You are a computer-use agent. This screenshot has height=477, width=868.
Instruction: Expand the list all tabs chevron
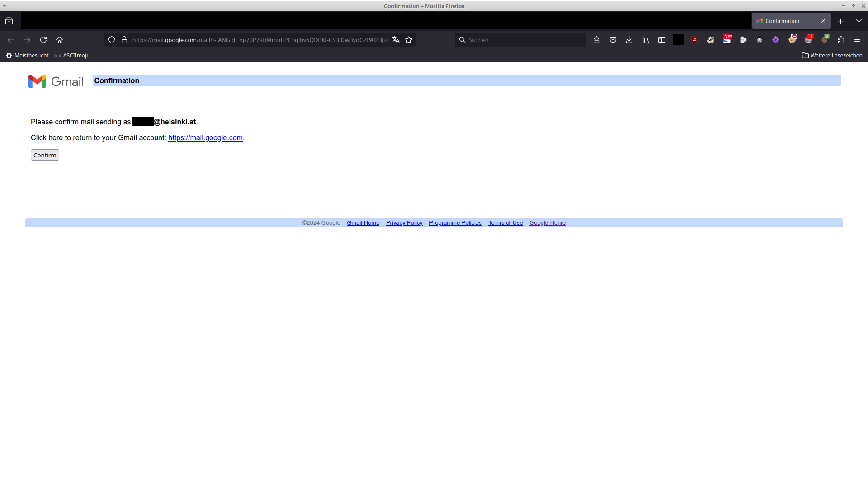(x=859, y=21)
